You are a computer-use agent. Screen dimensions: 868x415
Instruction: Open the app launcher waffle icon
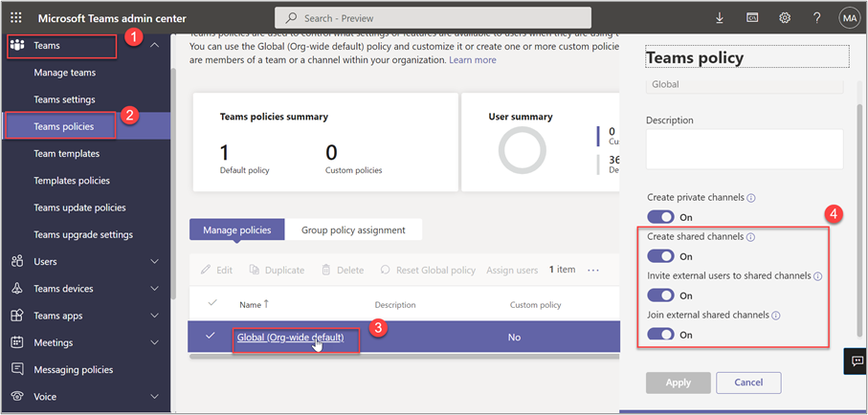16,17
